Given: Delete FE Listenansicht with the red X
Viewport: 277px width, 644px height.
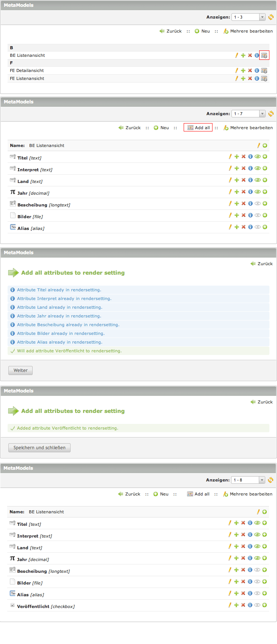Looking at the screenshot, I should tap(250, 78).
